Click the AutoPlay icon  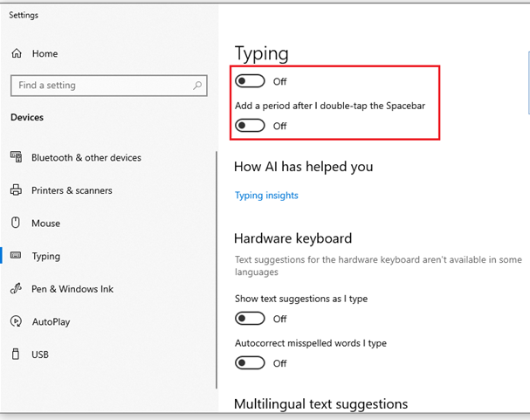pyautogui.click(x=16, y=321)
